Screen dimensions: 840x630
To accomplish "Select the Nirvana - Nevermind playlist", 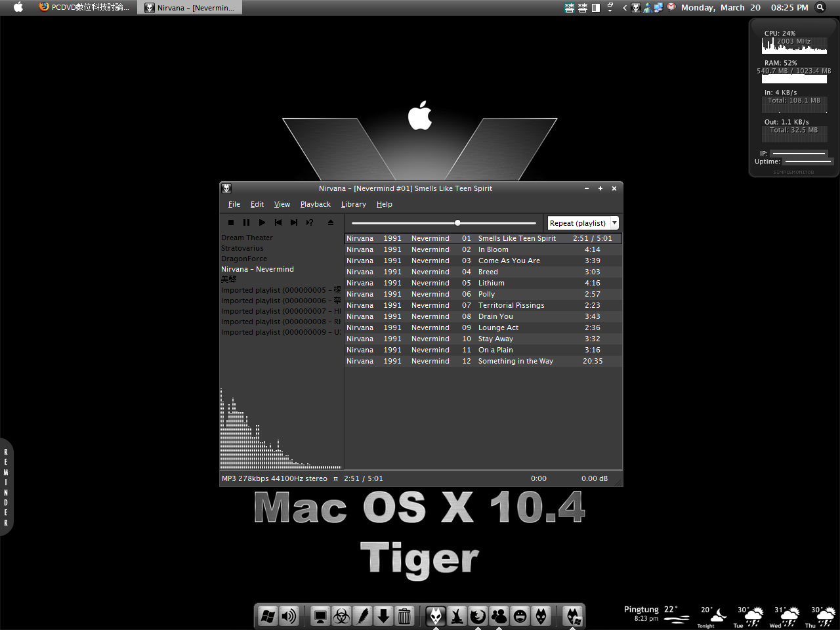I will point(257,269).
